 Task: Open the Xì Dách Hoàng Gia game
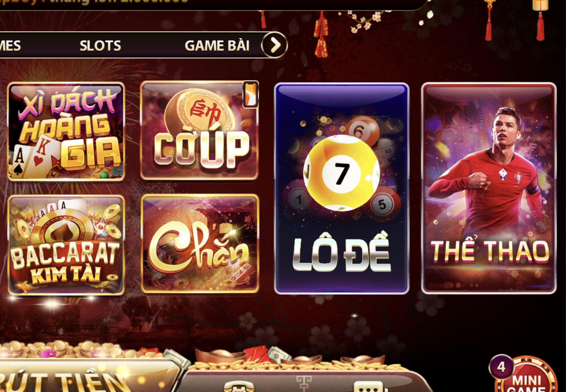(x=66, y=131)
